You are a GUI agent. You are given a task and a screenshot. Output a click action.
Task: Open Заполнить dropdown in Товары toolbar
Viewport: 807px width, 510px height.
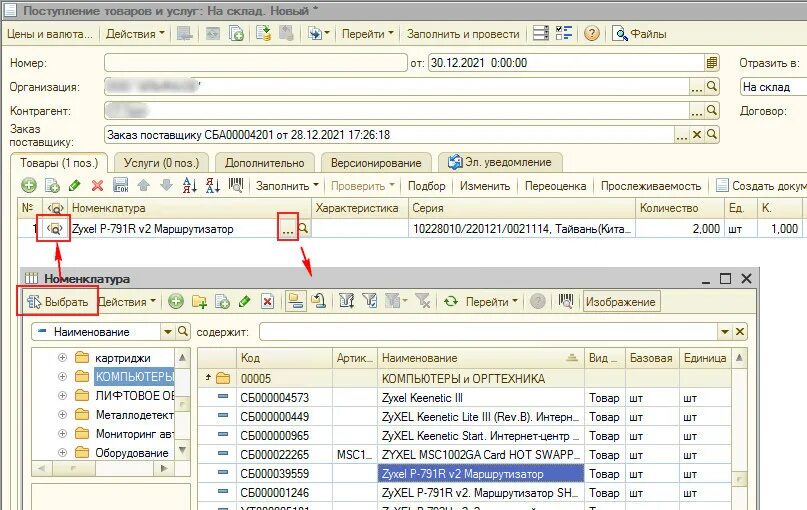287,186
